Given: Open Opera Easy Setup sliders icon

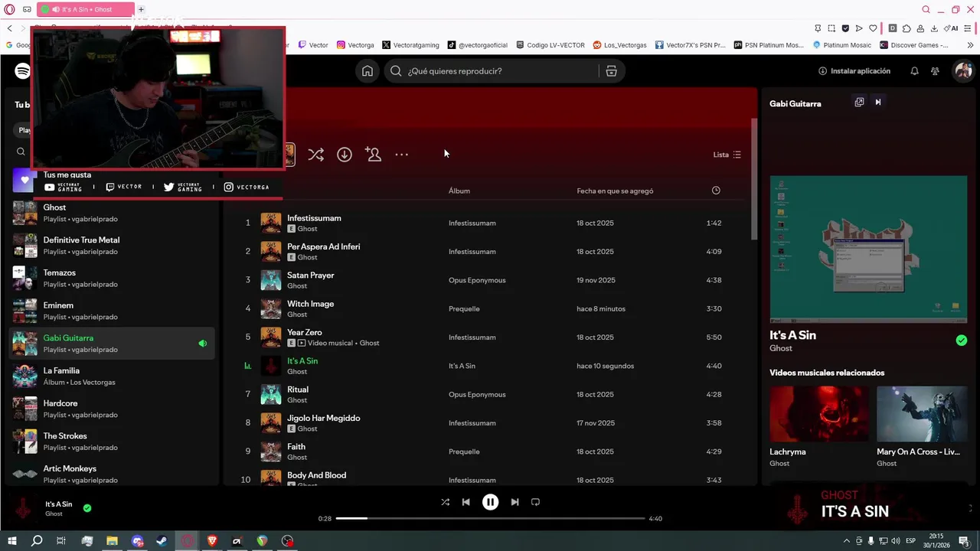Looking at the screenshot, I should [x=969, y=28].
